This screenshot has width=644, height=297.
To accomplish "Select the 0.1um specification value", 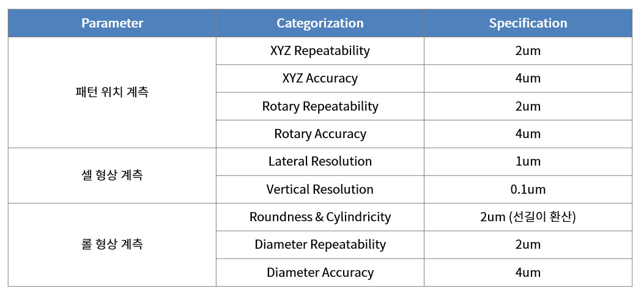I will click(528, 189).
